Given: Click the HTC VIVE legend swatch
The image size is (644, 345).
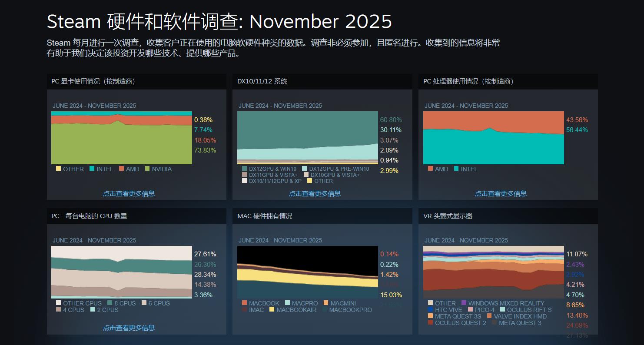Looking at the screenshot, I should pos(430,310).
